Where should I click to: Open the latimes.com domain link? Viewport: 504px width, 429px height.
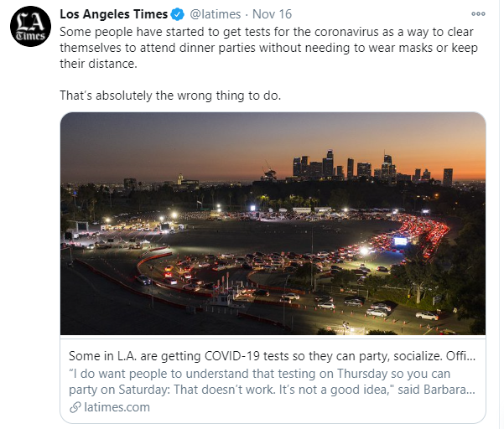click(117, 407)
